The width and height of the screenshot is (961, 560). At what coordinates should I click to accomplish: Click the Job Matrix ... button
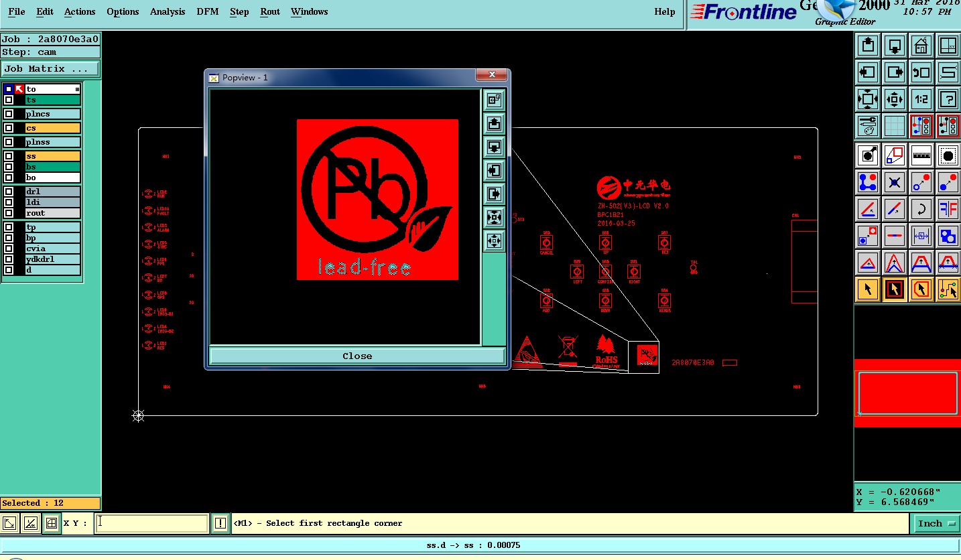click(50, 68)
